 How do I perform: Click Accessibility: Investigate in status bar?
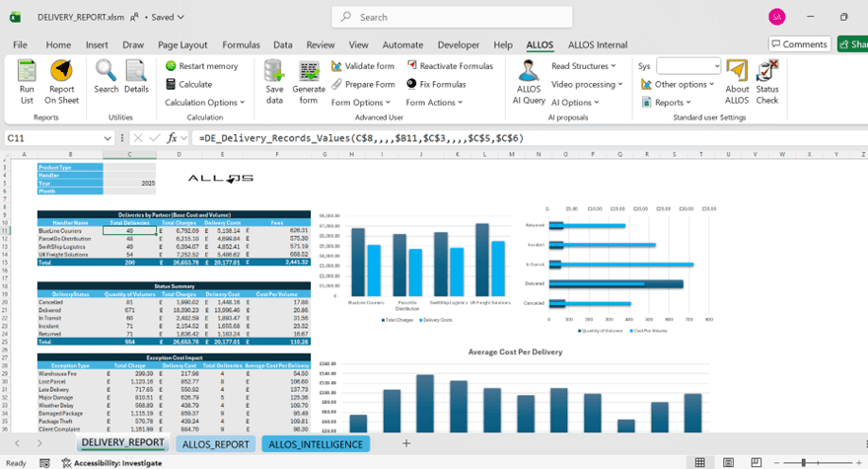pyautogui.click(x=112, y=463)
